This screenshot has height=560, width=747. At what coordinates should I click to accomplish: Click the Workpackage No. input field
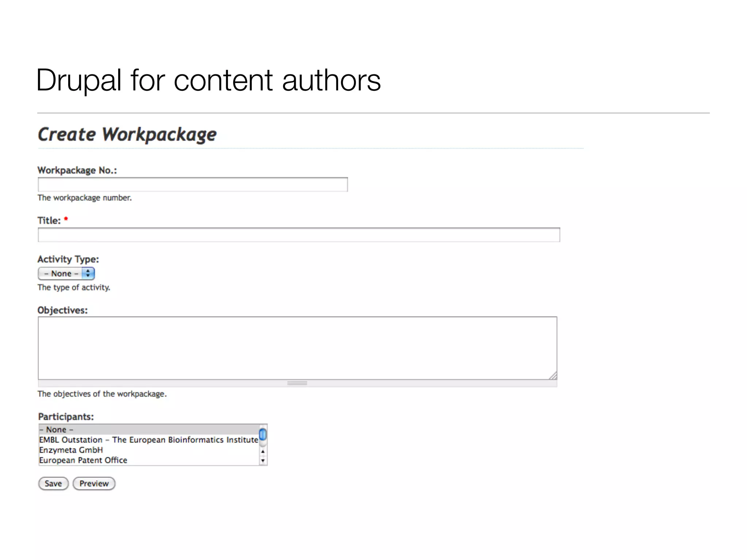coord(193,184)
